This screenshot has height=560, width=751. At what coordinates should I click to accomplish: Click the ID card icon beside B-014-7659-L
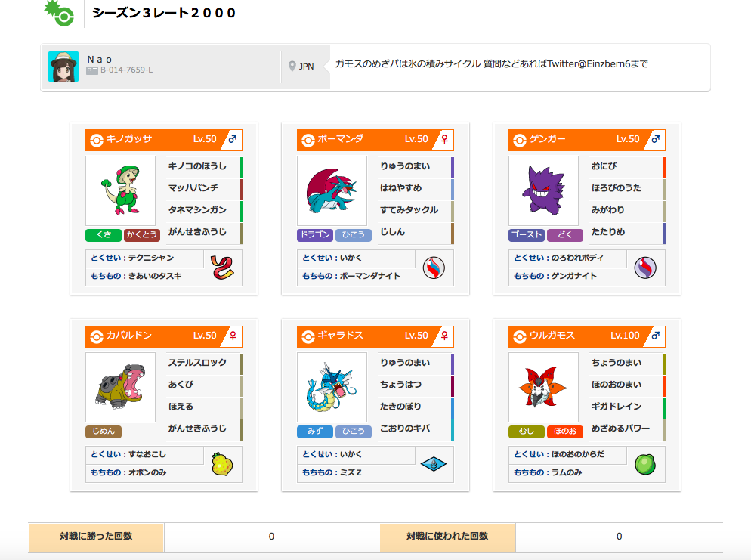click(x=92, y=70)
